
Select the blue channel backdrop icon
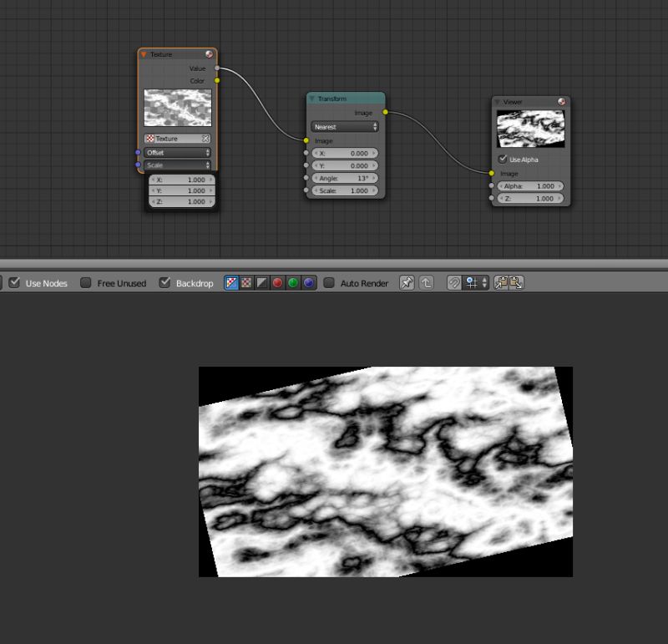coord(306,282)
